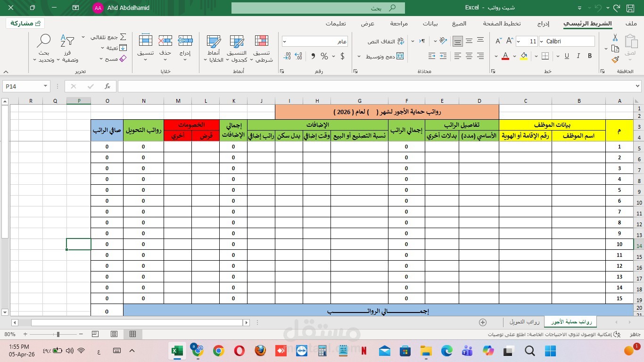The height and width of the screenshot is (362, 644).
Task: Click the insert function fx icon
Action: click(107, 86)
